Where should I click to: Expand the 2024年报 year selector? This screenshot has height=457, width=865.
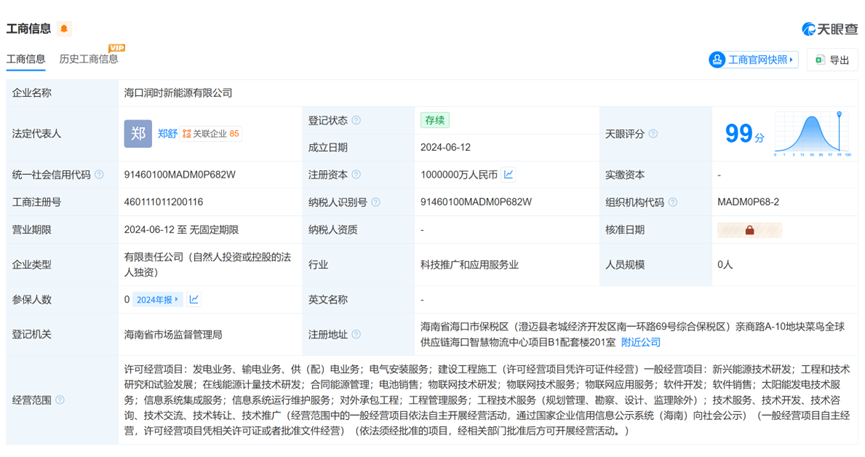160,299
